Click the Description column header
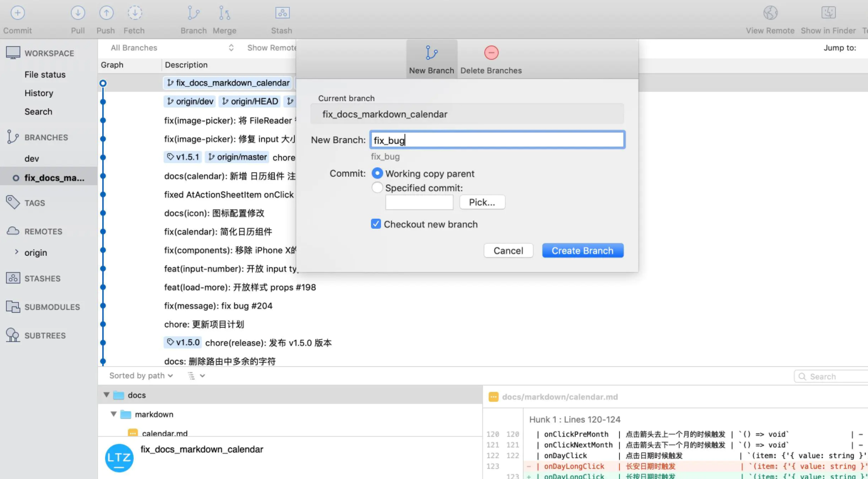Viewport: 868px width, 479px height. point(186,65)
